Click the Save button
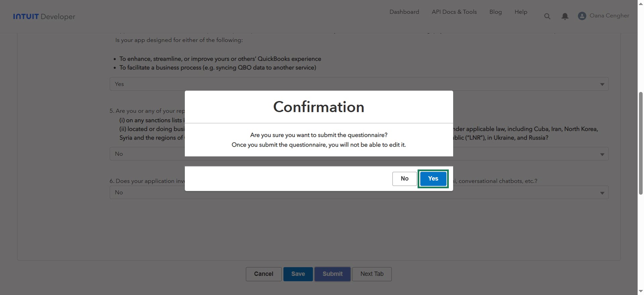Screen dimensions: 644x295 point(298,274)
